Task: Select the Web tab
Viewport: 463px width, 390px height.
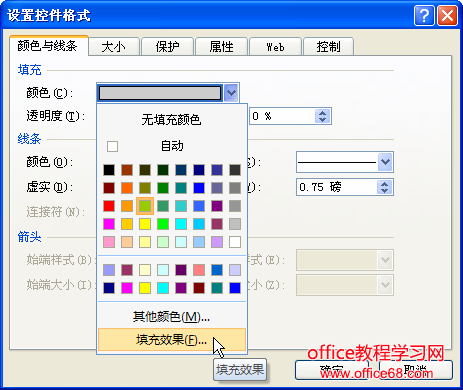Action: 275,47
